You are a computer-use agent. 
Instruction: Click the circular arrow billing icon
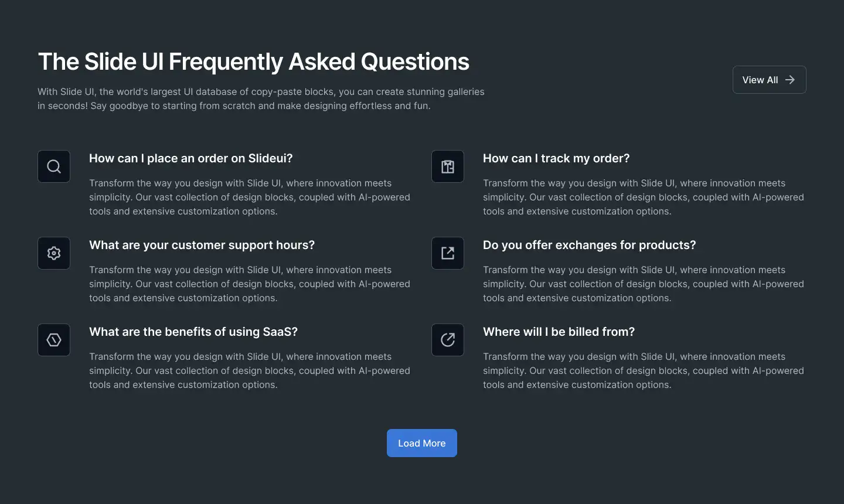pos(448,340)
